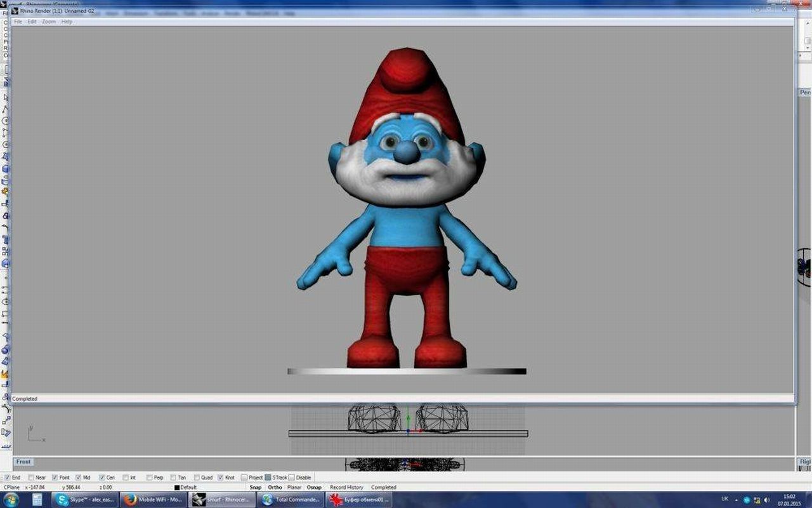Click the Rhino Render window title icon

tap(15, 11)
